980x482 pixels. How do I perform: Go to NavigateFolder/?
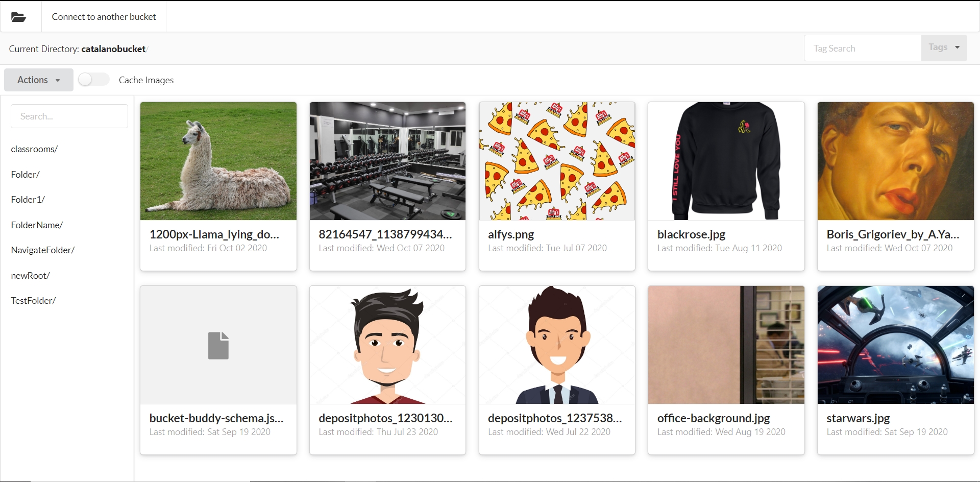coord(43,250)
